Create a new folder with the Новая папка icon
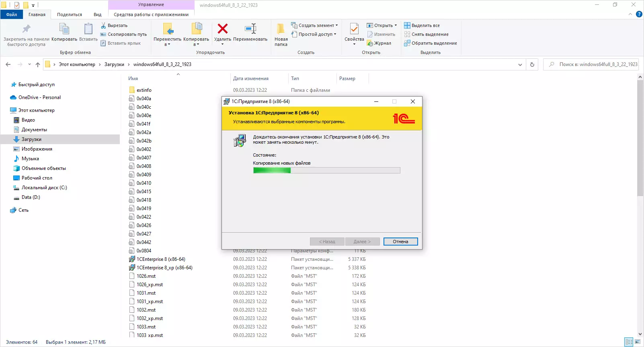 point(281,29)
